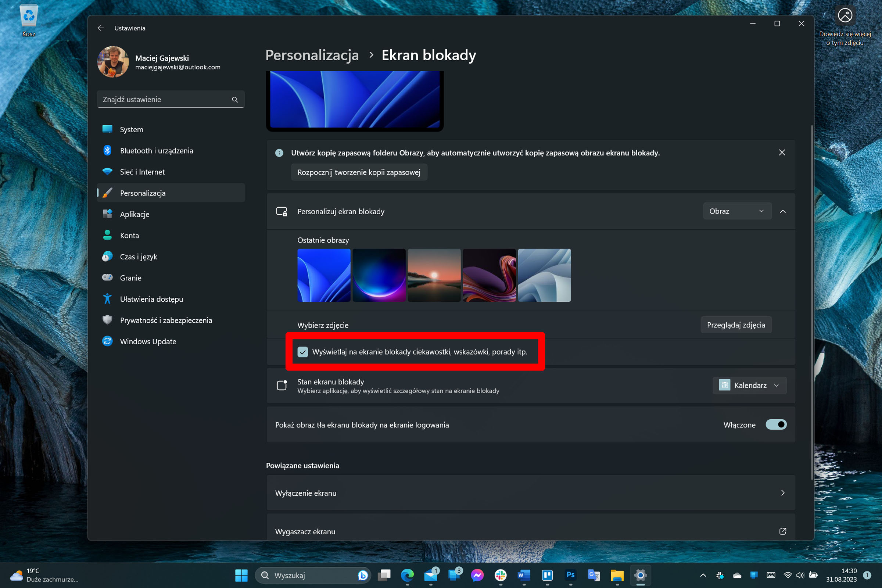Click the battery status tray icon
The width and height of the screenshot is (882, 588).
point(813,575)
